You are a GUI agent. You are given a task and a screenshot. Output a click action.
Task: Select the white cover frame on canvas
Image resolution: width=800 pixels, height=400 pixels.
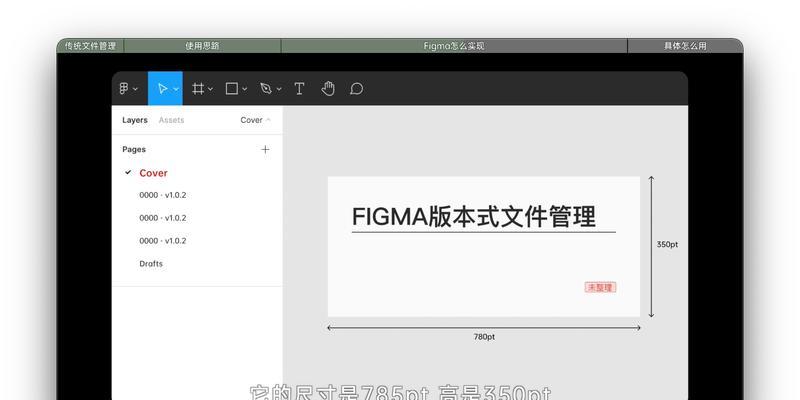pos(484,247)
